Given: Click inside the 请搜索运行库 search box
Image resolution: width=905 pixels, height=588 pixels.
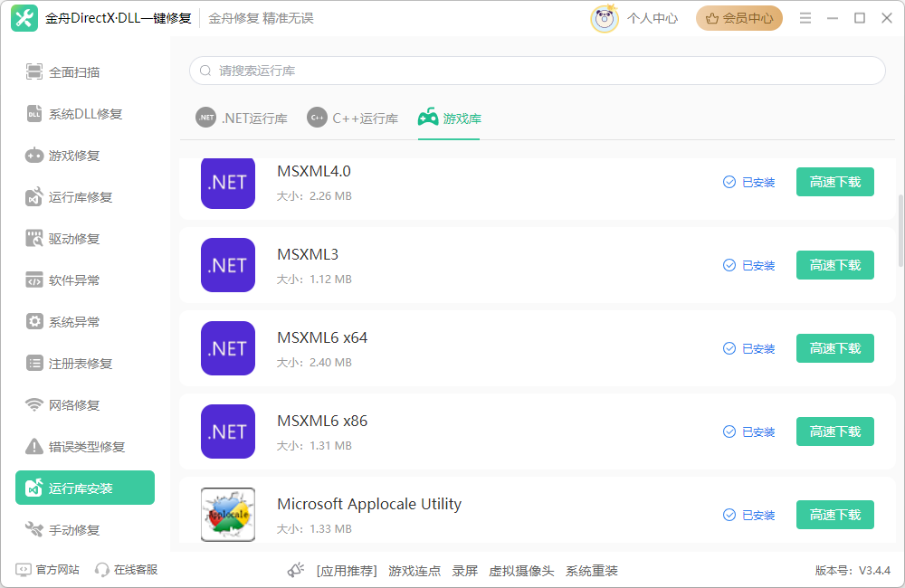Looking at the screenshot, I should 538,71.
